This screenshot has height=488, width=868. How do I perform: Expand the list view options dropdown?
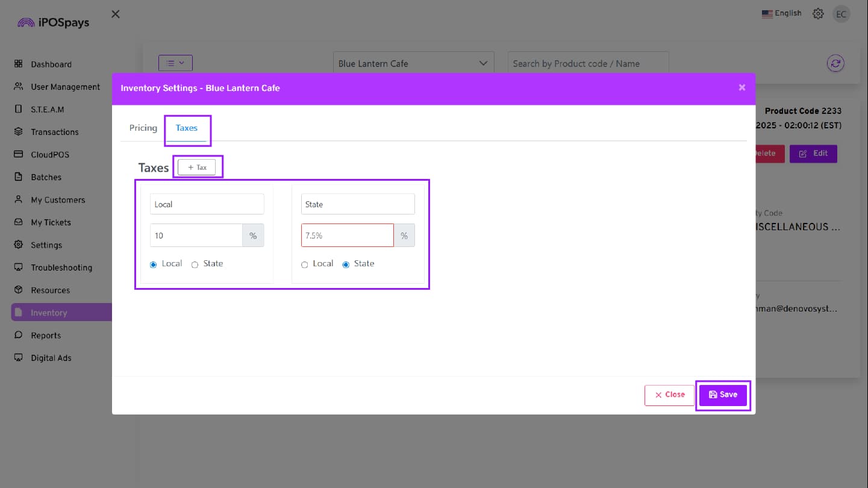[x=175, y=63]
